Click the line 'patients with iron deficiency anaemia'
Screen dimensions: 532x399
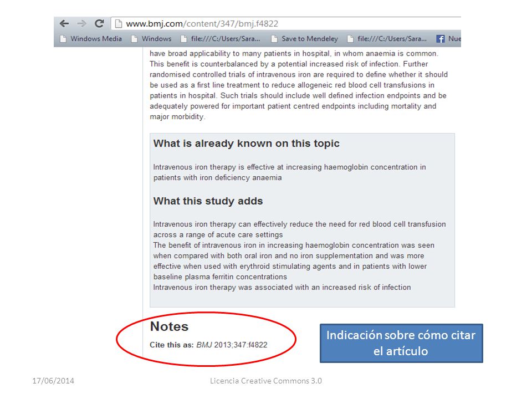tap(217, 178)
